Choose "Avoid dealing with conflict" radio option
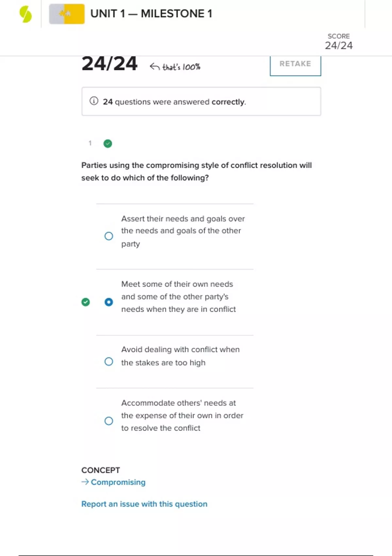 109,362
